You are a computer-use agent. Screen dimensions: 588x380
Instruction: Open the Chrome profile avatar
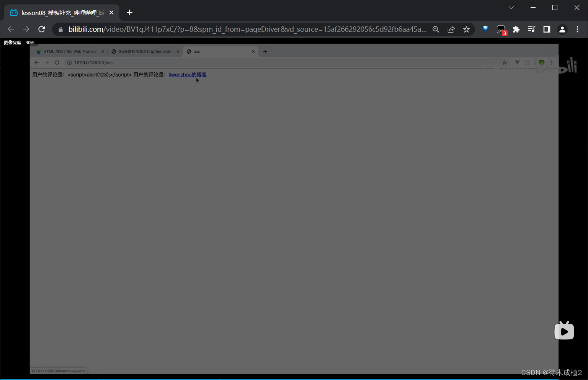coord(562,29)
